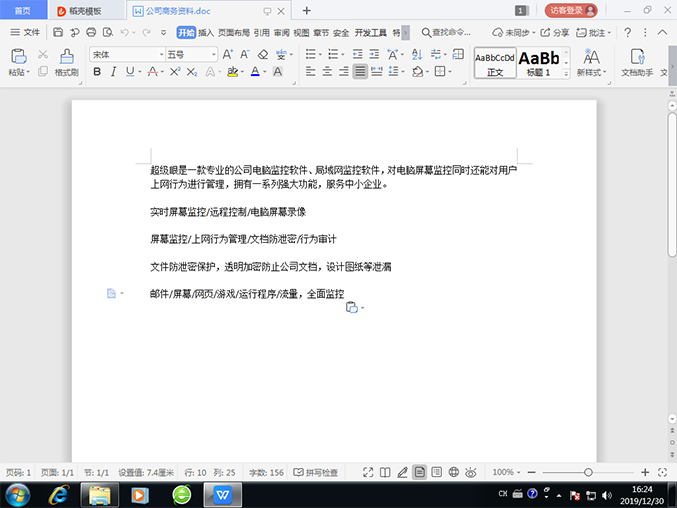Open the font size 五号 dropdown
This screenshot has width=677, height=508.
[x=214, y=54]
